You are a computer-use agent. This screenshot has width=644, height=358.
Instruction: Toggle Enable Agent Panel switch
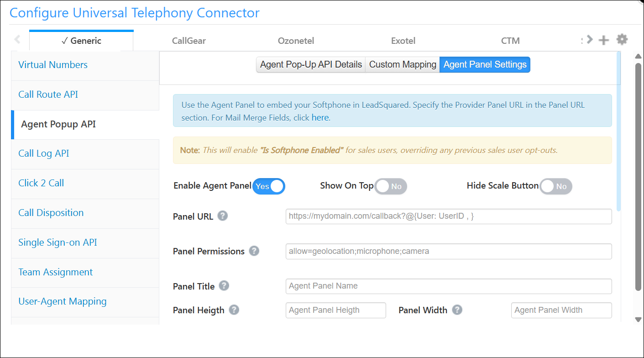click(269, 186)
